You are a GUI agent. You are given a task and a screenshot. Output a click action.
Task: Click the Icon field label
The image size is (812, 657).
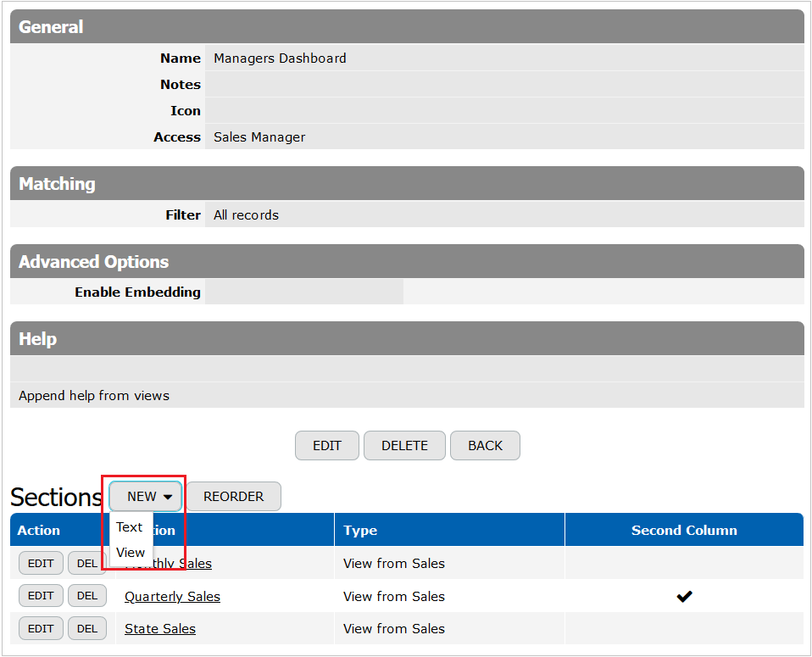[186, 111]
